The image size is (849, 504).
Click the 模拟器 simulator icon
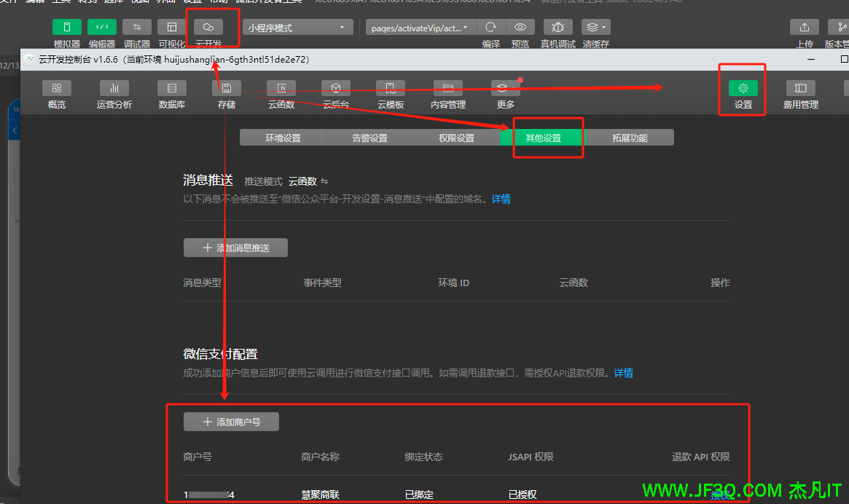[x=67, y=27]
